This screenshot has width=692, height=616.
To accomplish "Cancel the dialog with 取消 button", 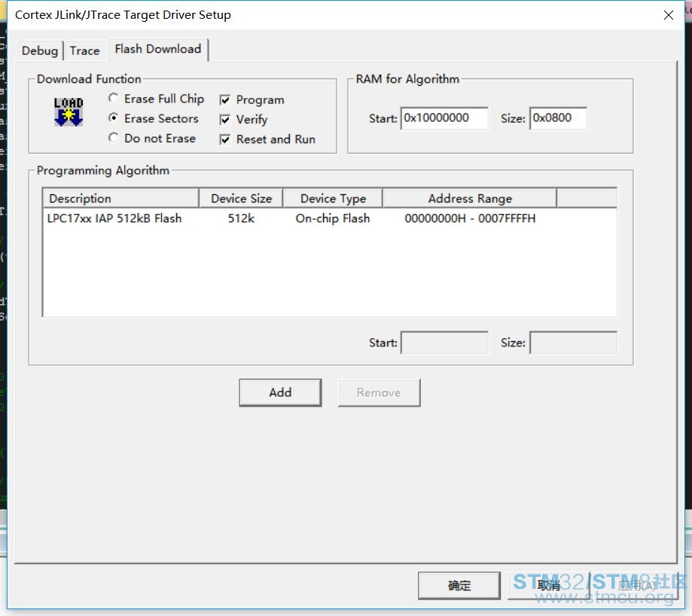I will [548, 585].
